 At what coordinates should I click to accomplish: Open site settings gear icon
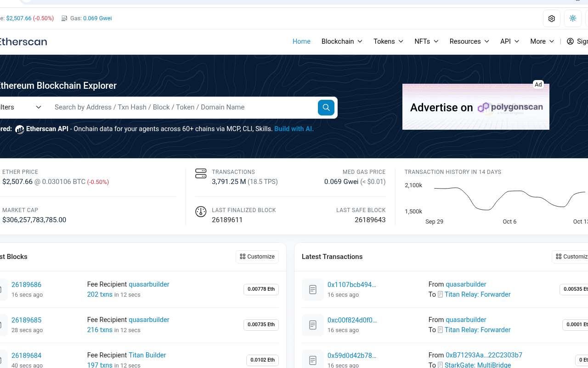click(x=552, y=18)
